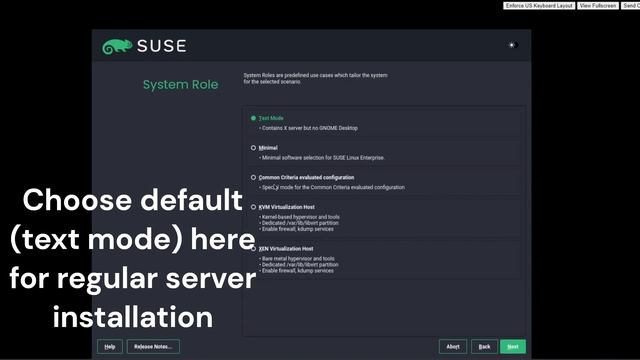Screen dimensions: 640x360
Task: Click 'Contains X server but no GNOME Desktop' text
Action: 309,128
